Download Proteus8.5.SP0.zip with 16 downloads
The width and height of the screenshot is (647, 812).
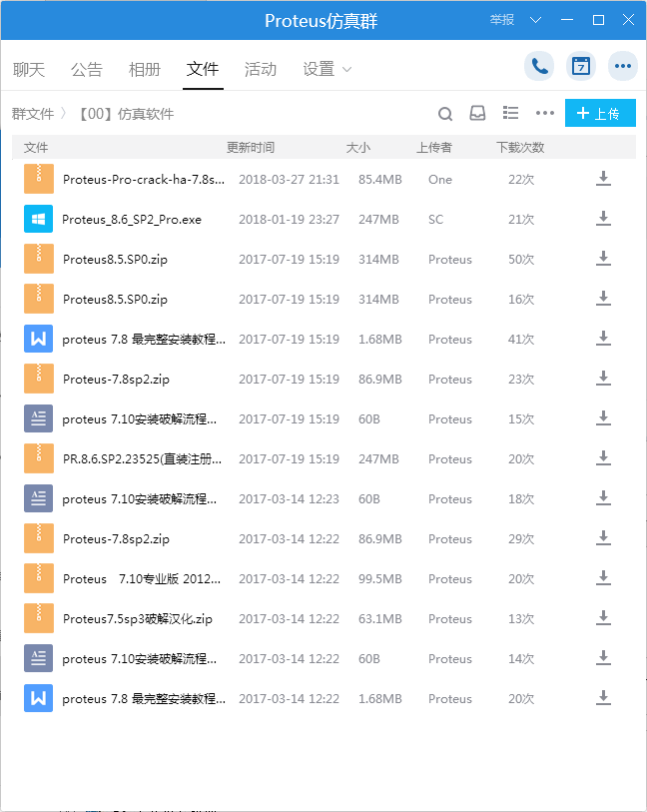[603, 299]
